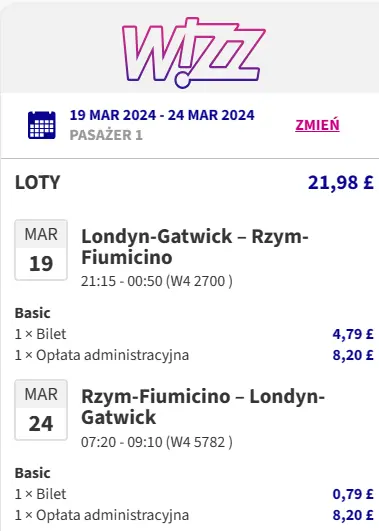
Task: Click the return Opłata administracyjna fee 8,20 £
Action: pyautogui.click(x=353, y=515)
